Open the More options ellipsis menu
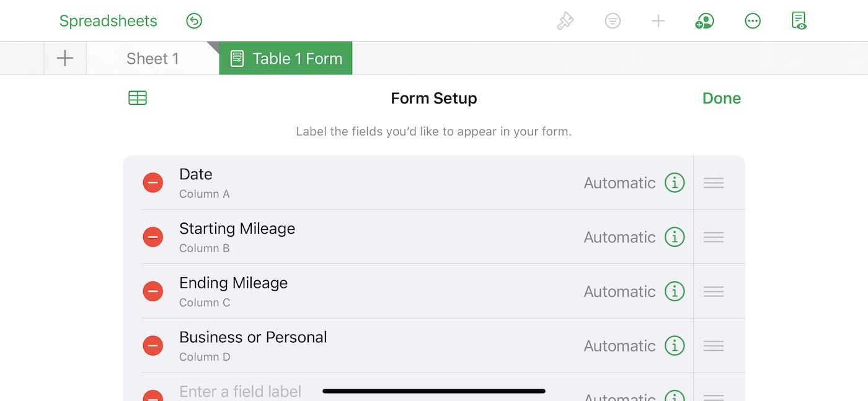The image size is (868, 401). pyautogui.click(x=753, y=21)
